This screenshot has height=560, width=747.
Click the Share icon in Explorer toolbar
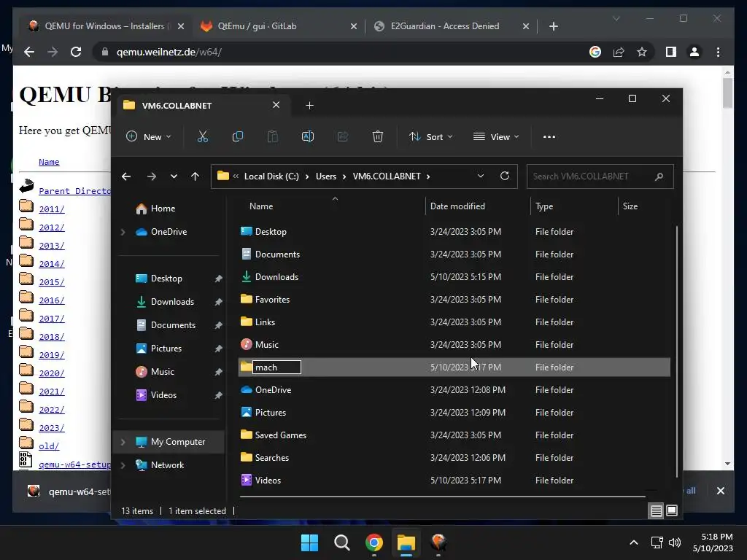coord(343,136)
